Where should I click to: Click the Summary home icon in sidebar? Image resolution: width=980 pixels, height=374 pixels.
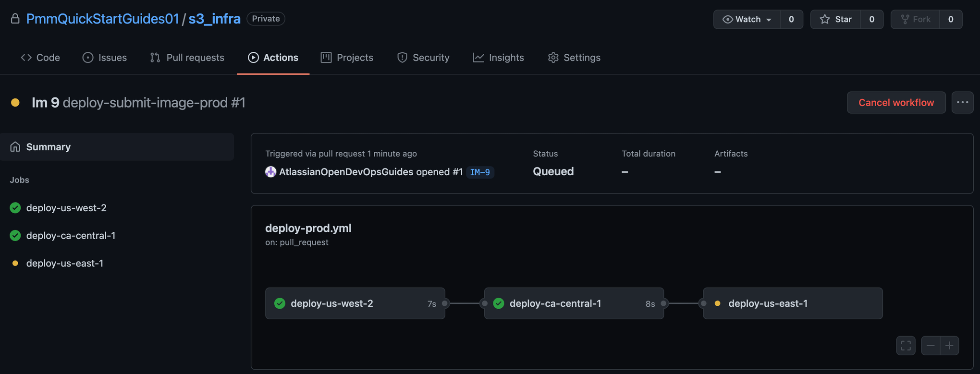[x=15, y=147]
